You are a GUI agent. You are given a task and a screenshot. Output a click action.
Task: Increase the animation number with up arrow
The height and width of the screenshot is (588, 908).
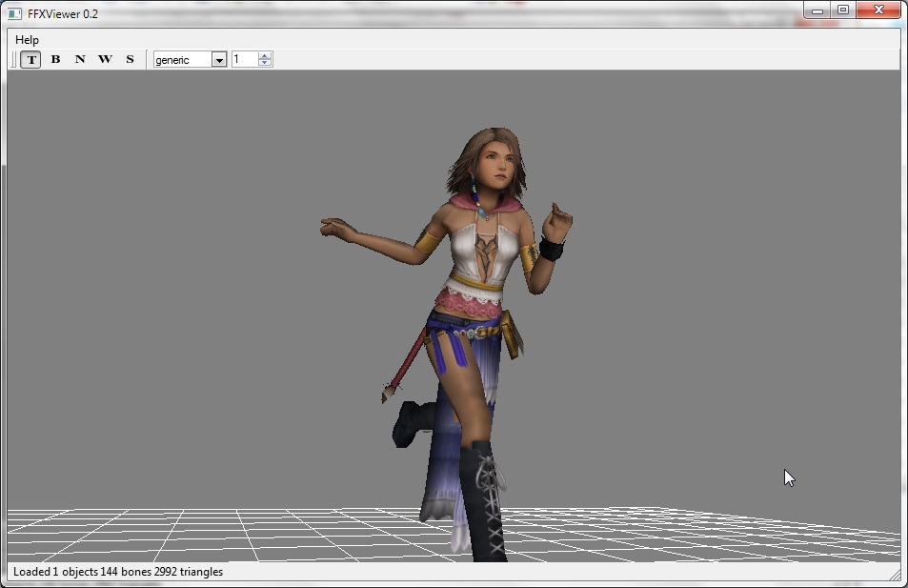[265, 55]
